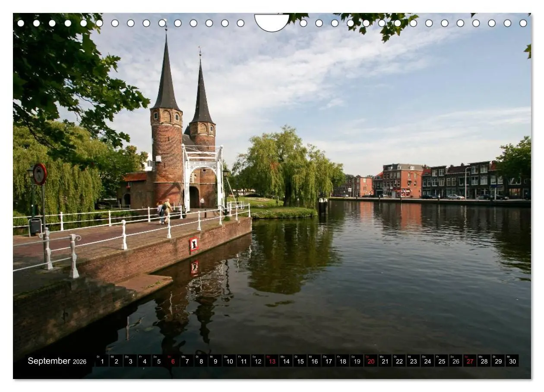The image size is (544, 392).
Task: Select date 29 in the calendar strip
Action: [x=498, y=361]
